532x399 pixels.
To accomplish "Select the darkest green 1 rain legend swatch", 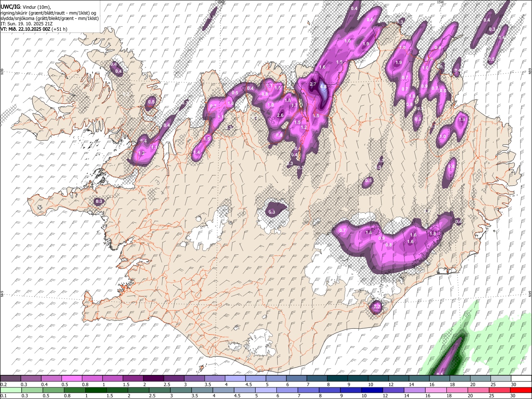I will (96, 390).
